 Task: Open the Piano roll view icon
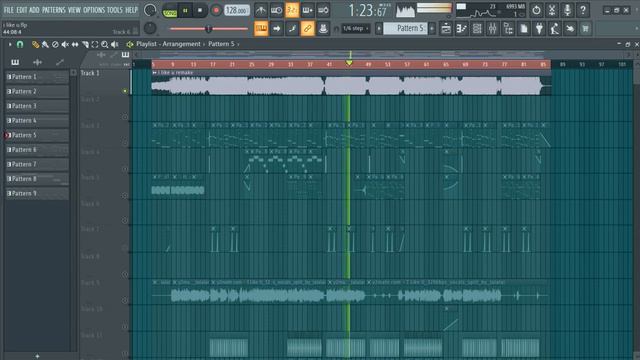(x=462, y=29)
